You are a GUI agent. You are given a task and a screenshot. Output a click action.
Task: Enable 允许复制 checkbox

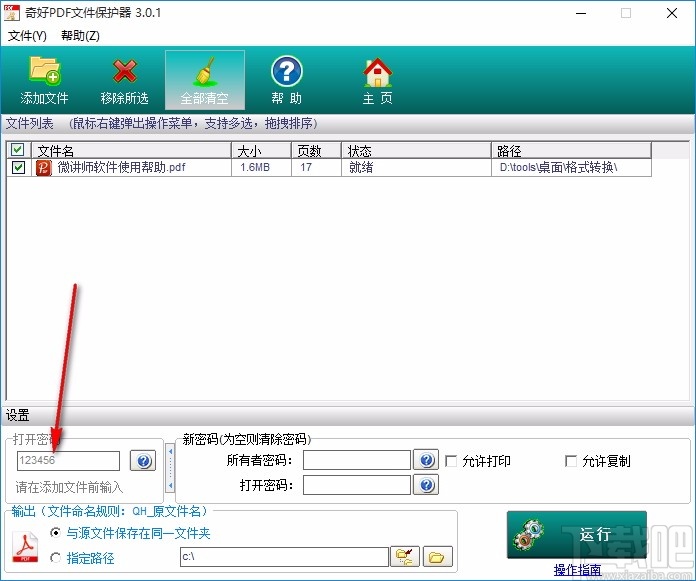tap(571, 461)
